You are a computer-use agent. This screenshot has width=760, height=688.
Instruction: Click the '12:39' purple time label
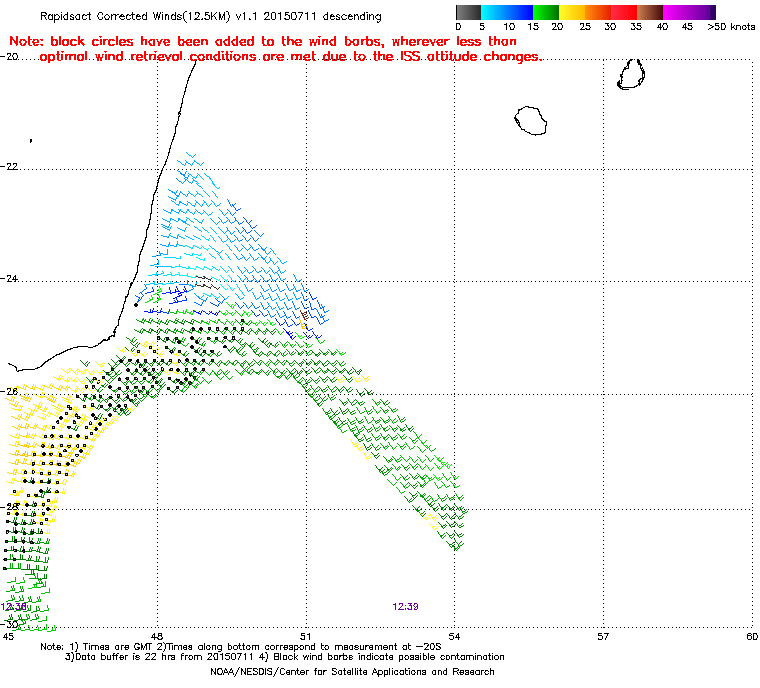(x=405, y=607)
